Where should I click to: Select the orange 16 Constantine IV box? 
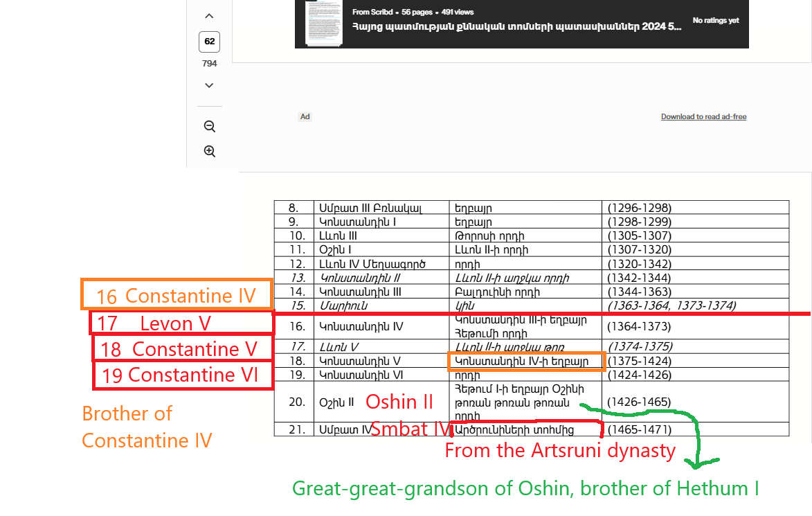tap(177, 295)
